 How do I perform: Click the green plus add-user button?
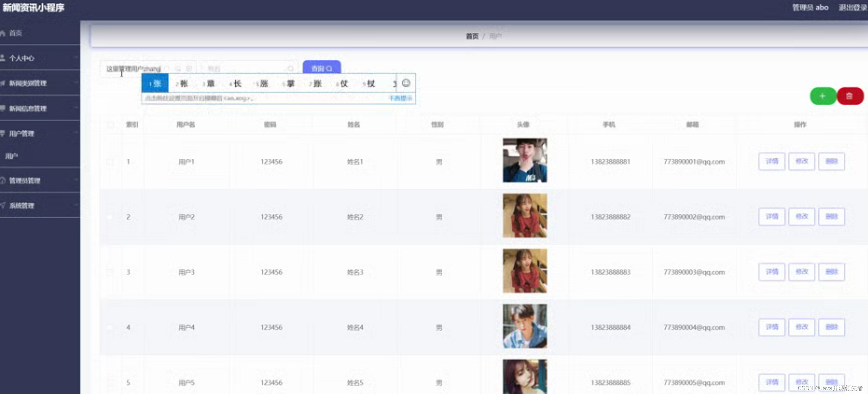[x=823, y=96]
